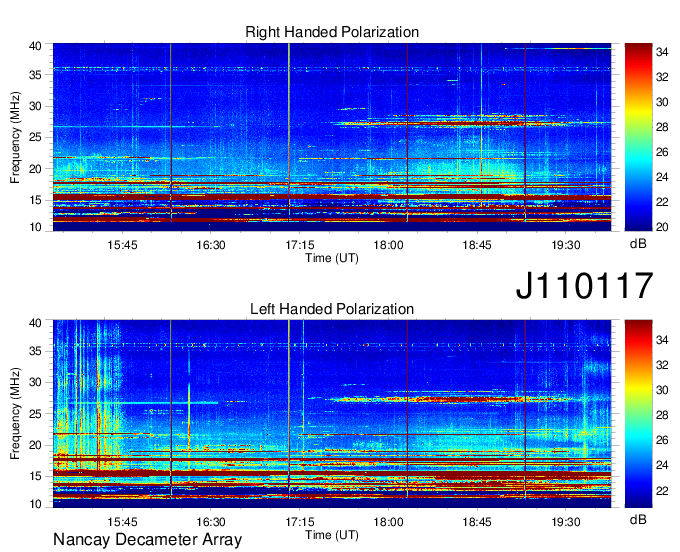The image size is (680, 552).
Task: Click the dB unit under Left Handed colorbar
Action: (638, 519)
